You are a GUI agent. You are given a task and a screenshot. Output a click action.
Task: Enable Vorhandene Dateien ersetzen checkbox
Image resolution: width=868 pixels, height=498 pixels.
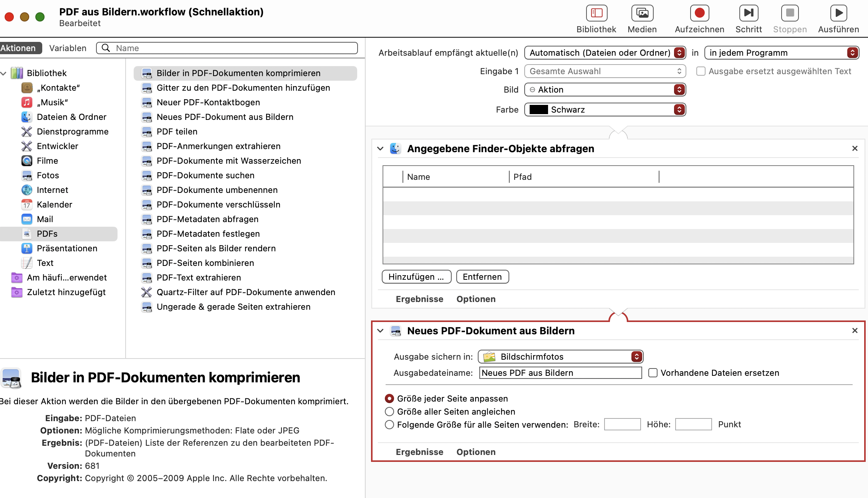pyautogui.click(x=653, y=373)
